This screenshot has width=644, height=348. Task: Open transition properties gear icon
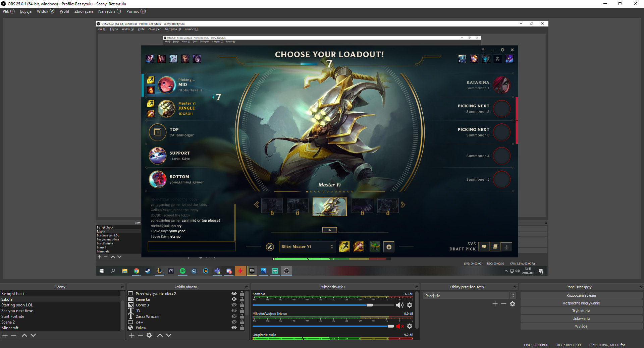(513, 304)
